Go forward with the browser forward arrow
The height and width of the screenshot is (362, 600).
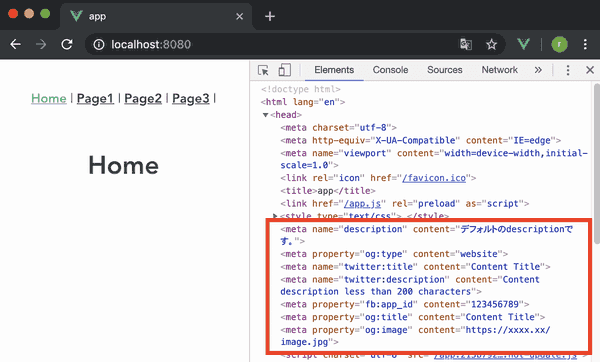click(x=41, y=44)
